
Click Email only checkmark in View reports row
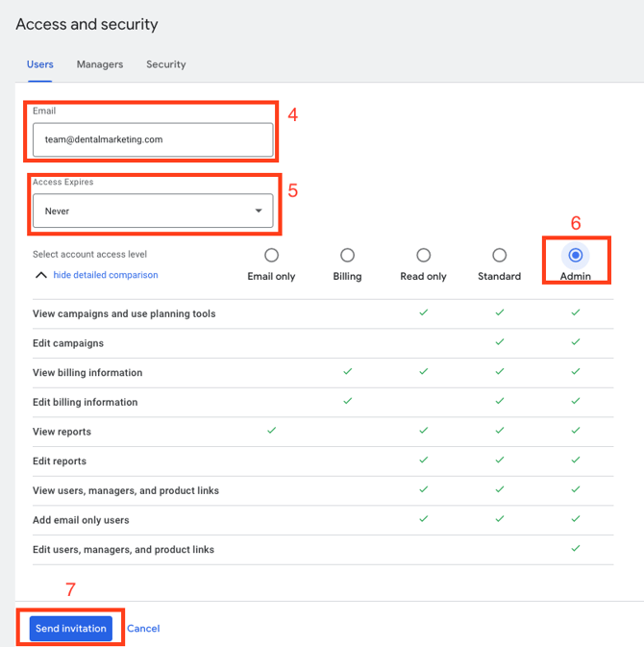point(271,431)
